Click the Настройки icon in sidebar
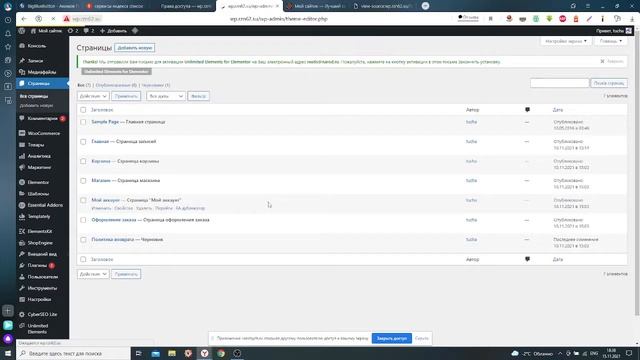This screenshot has width=640, height=360. coord(22,299)
